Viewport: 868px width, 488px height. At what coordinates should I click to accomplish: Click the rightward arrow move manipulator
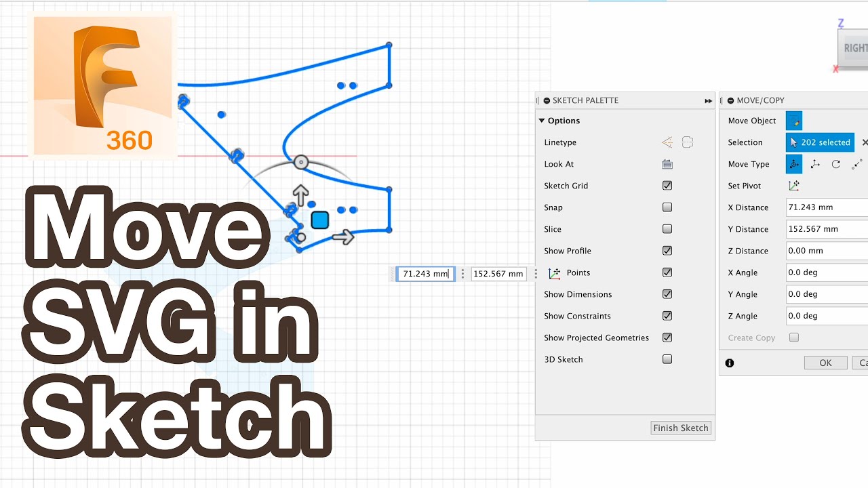[x=344, y=237]
